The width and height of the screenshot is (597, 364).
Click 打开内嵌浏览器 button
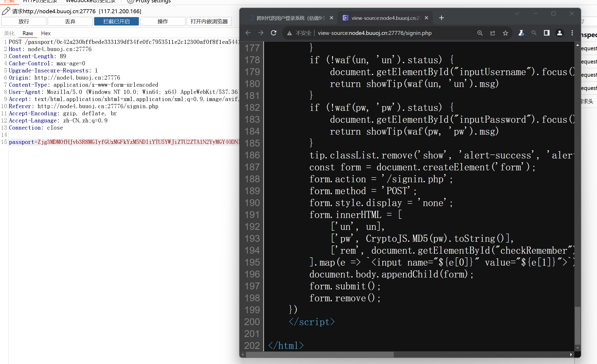click(x=209, y=21)
